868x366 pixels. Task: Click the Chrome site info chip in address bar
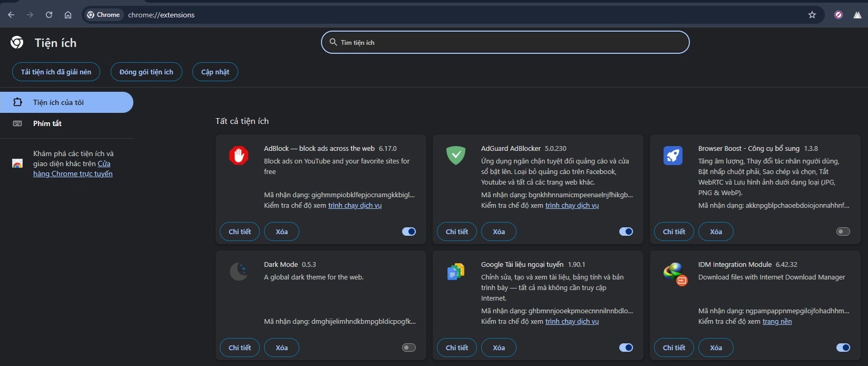(x=104, y=15)
